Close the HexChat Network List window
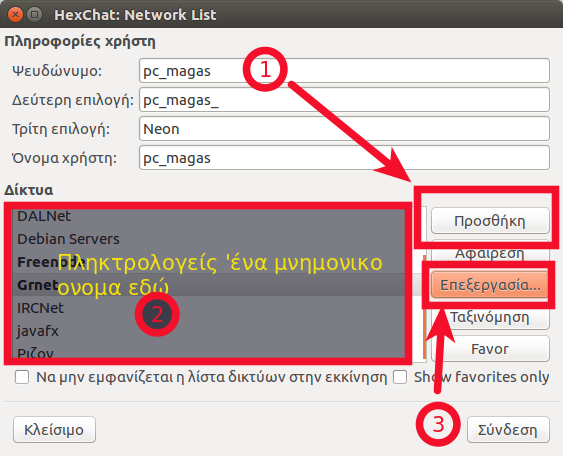The image size is (563, 456). pyautogui.click(x=15, y=14)
